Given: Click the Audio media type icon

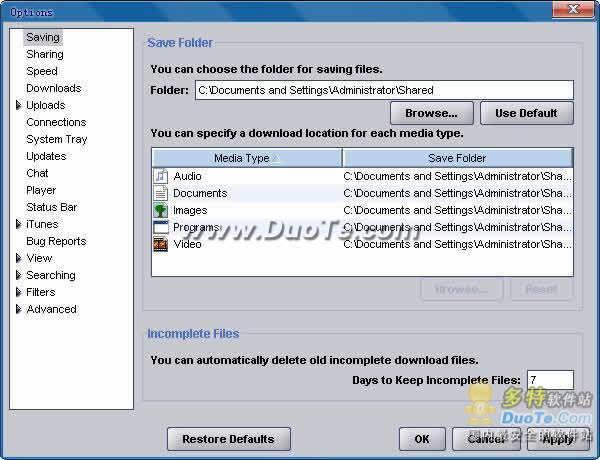Looking at the screenshot, I should click(160, 176).
